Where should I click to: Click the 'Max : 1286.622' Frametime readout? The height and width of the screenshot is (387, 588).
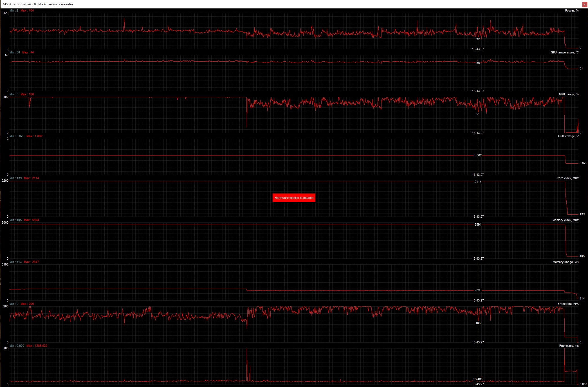37,346
